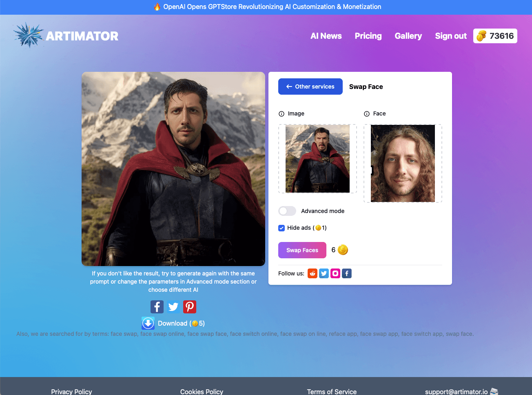The width and height of the screenshot is (532, 395).
Task: Enable the Advanced mode switch
Action: (287, 211)
